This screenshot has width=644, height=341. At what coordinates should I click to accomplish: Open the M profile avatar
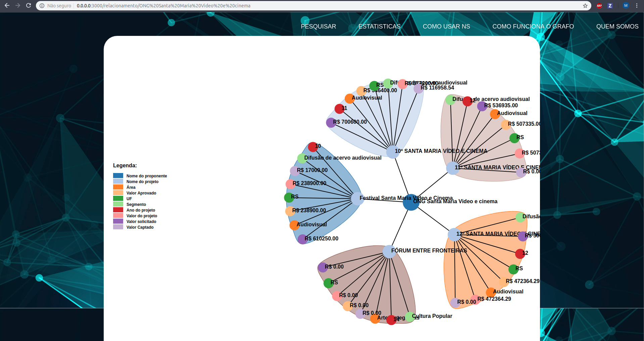point(626,6)
